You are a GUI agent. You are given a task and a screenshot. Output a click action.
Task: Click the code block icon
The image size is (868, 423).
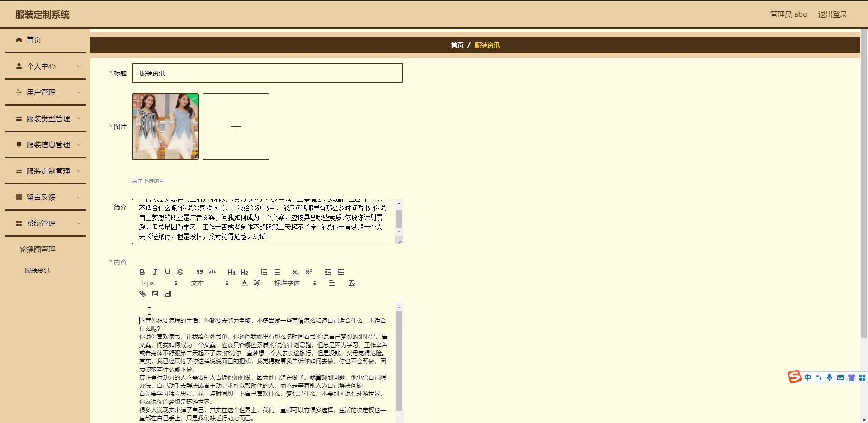pyautogui.click(x=212, y=272)
